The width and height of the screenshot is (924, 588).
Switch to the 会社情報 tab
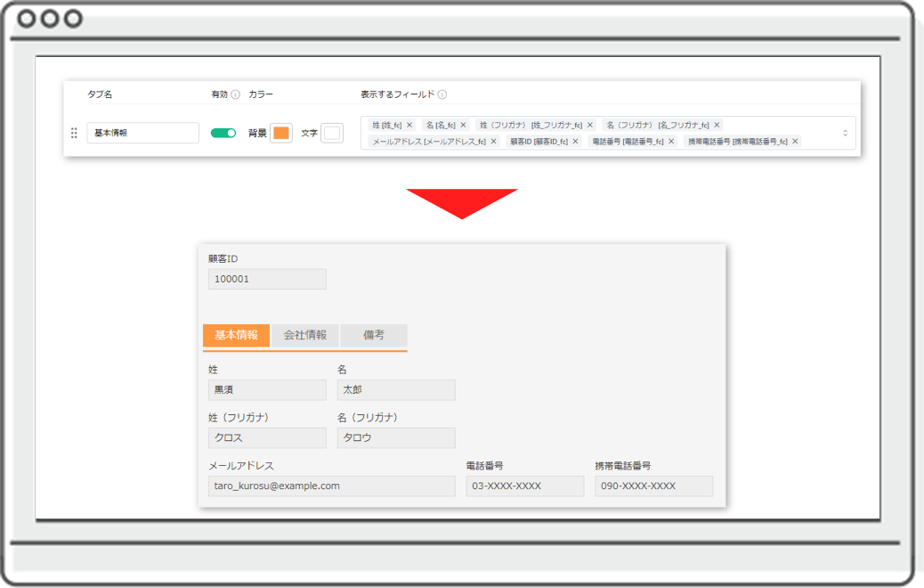(x=305, y=336)
